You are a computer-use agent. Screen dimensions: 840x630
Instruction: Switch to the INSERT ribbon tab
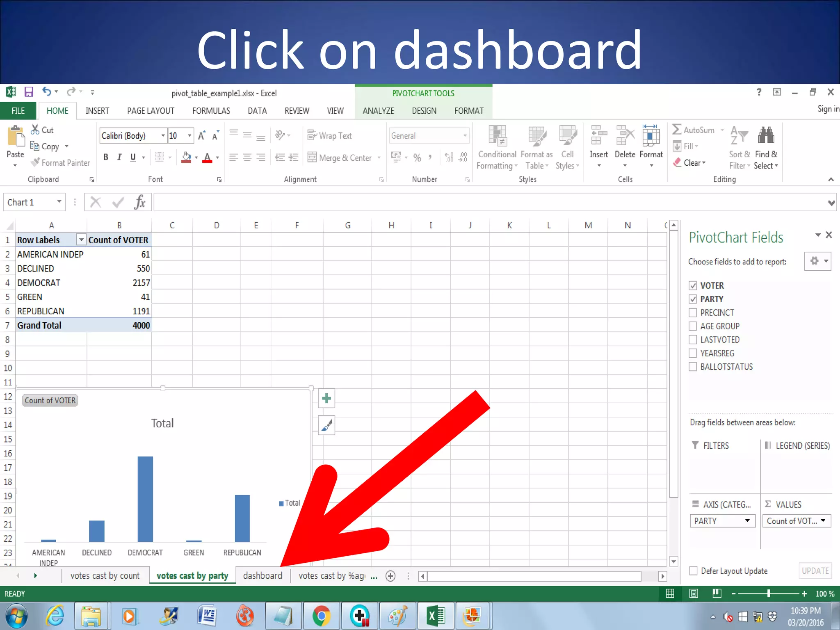point(97,111)
